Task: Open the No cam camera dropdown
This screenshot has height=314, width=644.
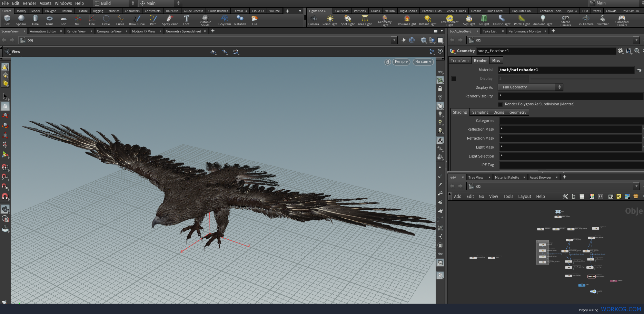Action: pos(423,62)
